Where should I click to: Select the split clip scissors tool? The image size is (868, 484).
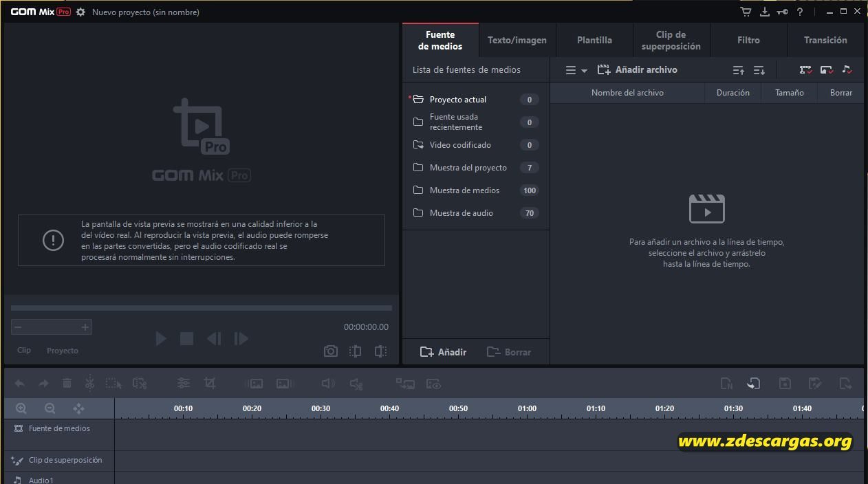click(89, 384)
